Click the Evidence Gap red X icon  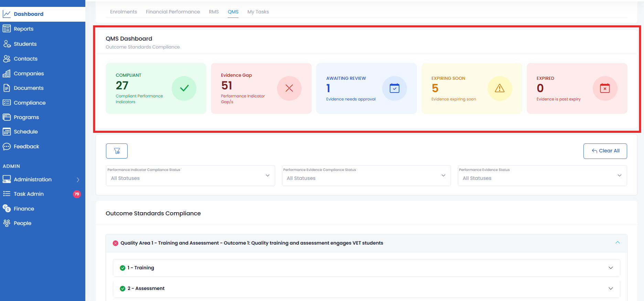click(289, 88)
